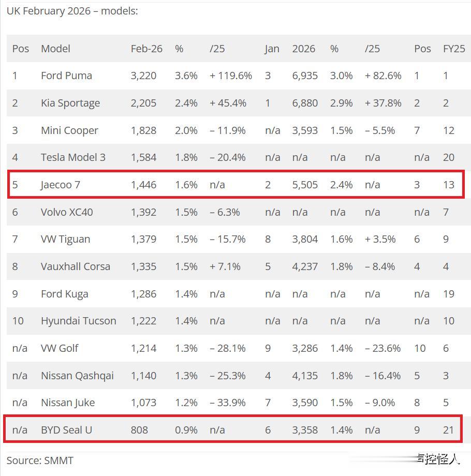Select the Hyundai Tucson cell

point(79,321)
